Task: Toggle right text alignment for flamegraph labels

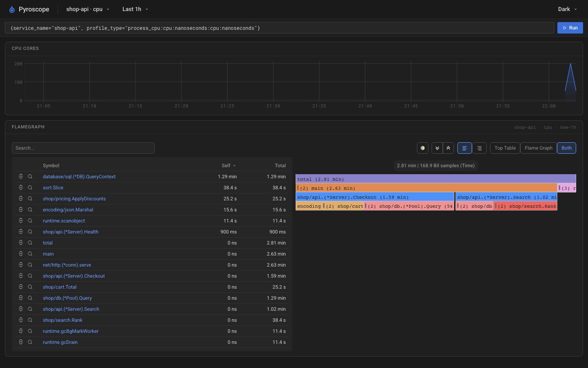Action: click(x=479, y=148)
